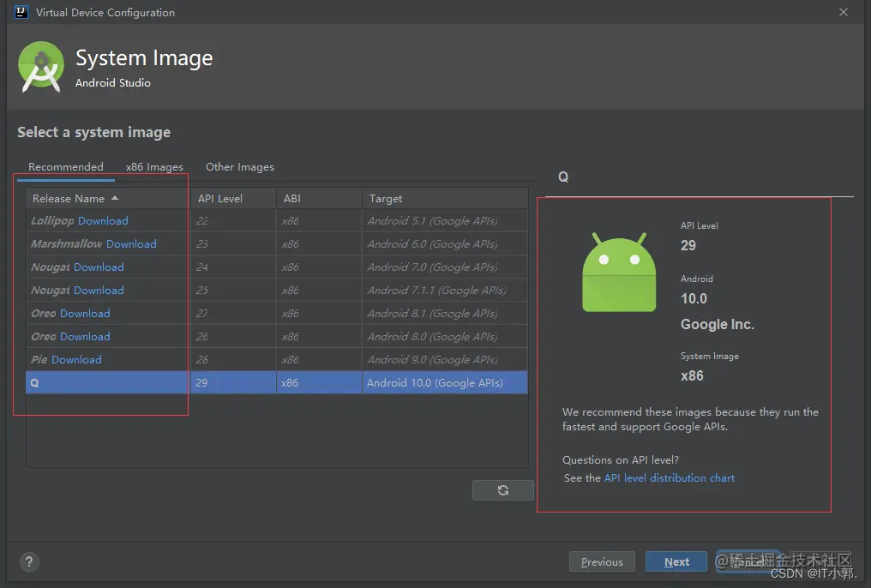The width and height of the screenshot is (871, 588).
Task: Click the 'Marshmallow' release name text
Action: [x=67, y=244]
